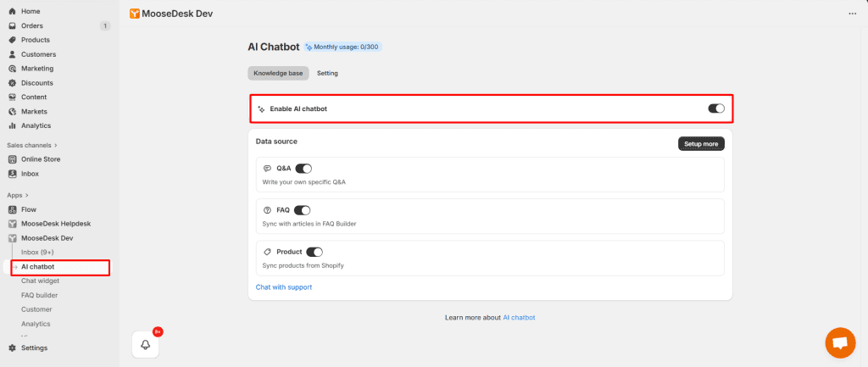Click 'Write your own specific Q&A' text

point(303,181)
